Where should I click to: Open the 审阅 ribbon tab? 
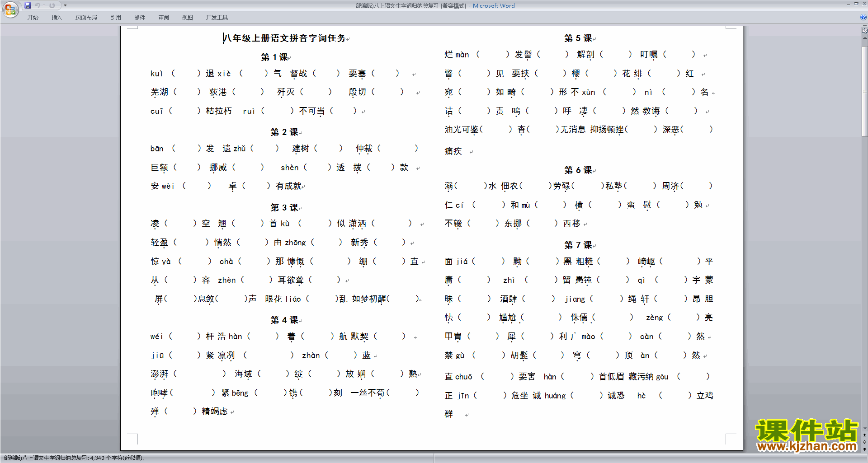tap(164, 18)
